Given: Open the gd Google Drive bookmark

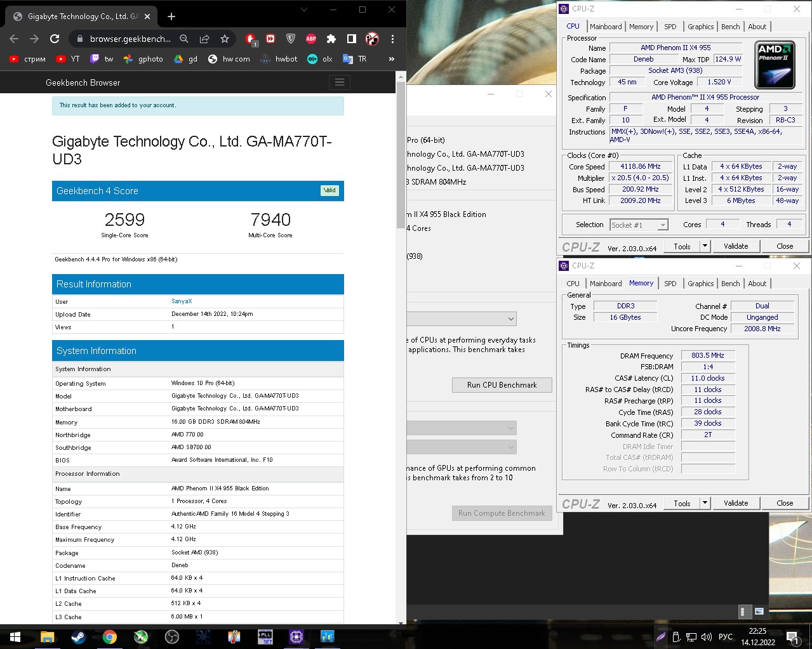Looking at the screenshot, I should pyautogui.click(x=186, y=59).
